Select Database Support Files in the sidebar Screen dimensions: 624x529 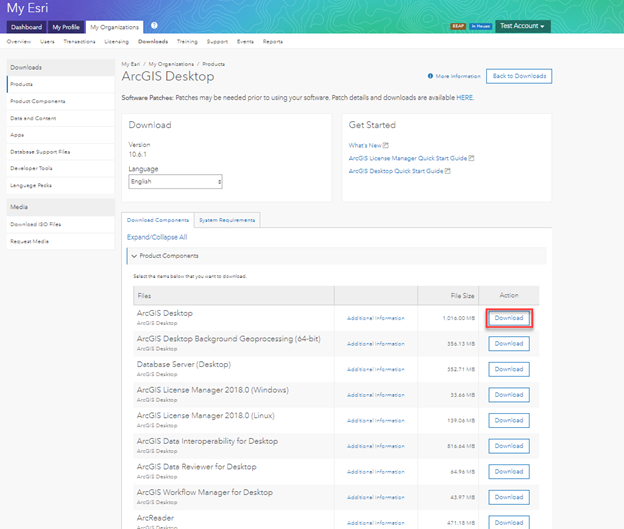click(x=60, y=152)
